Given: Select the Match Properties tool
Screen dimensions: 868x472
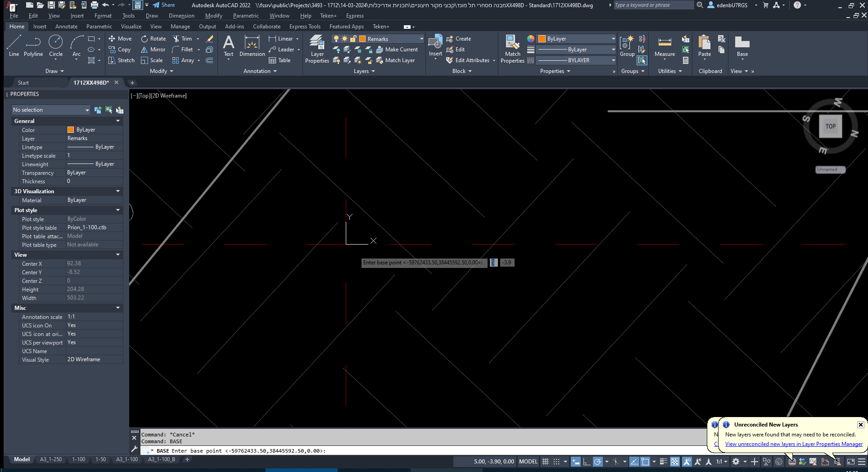Looking at the screenshot, I should pos(512,47).
